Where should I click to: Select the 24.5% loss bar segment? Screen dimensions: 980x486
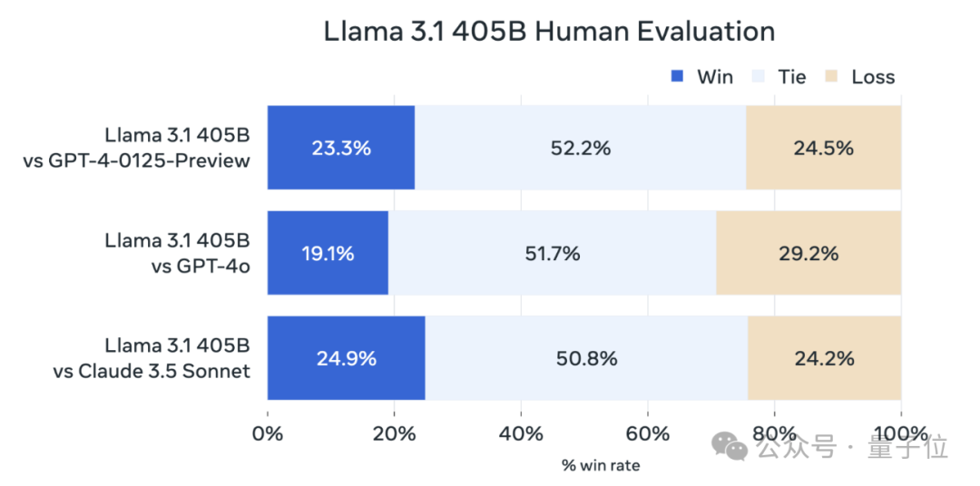(x=823, y=148)
